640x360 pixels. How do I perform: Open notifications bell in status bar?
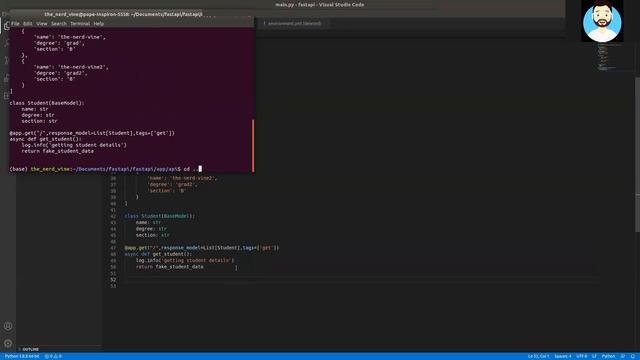point(633,356)
